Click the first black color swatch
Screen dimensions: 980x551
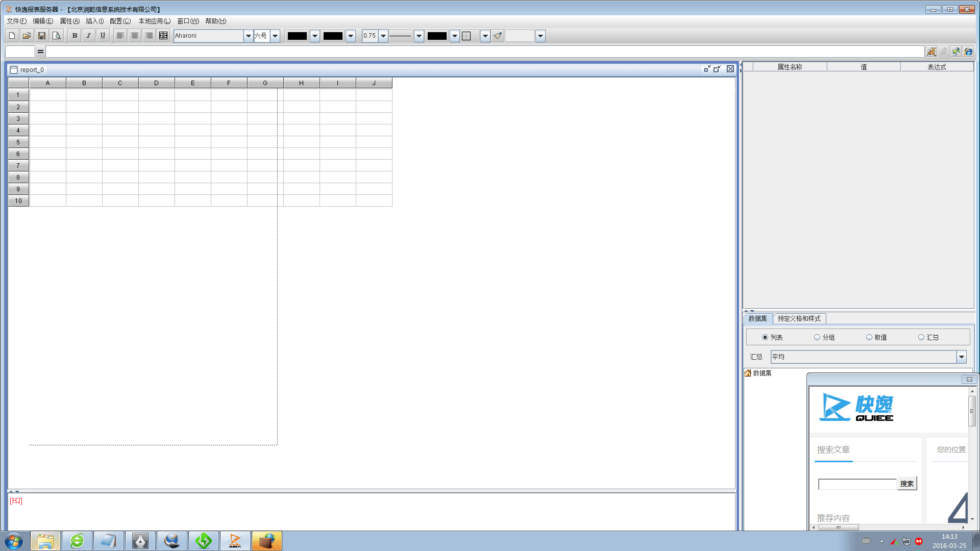pyautogui.click(x=297, y=36)
